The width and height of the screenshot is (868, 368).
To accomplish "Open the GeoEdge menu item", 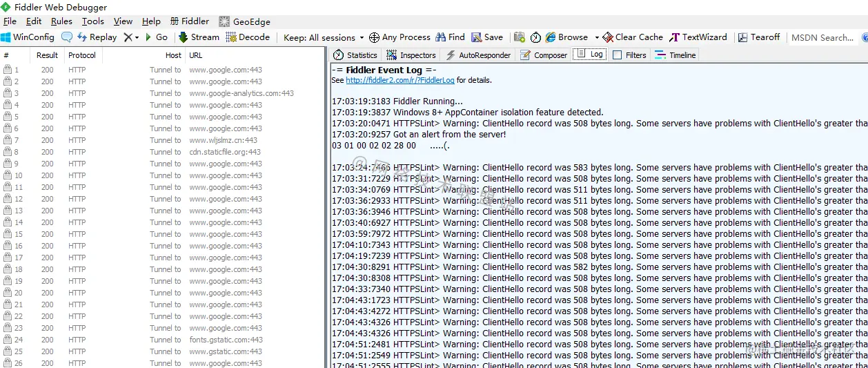I will 244,21.
